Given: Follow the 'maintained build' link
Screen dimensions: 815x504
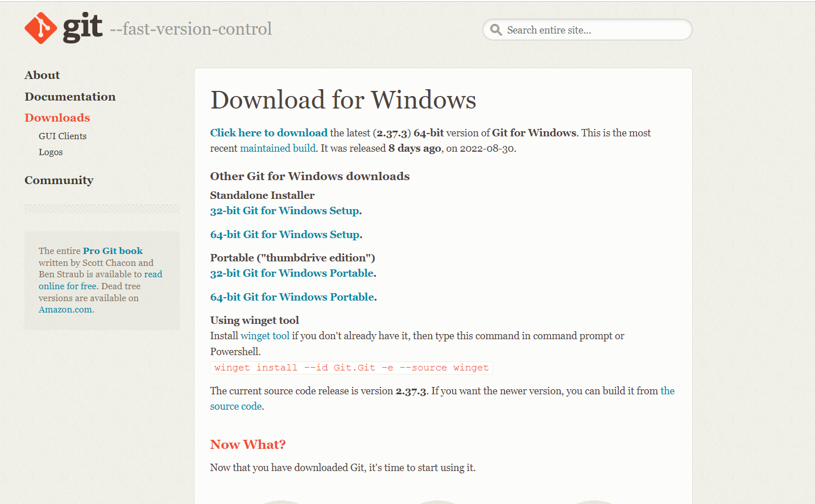Looking at the screenshot, I should pos(278,148).
